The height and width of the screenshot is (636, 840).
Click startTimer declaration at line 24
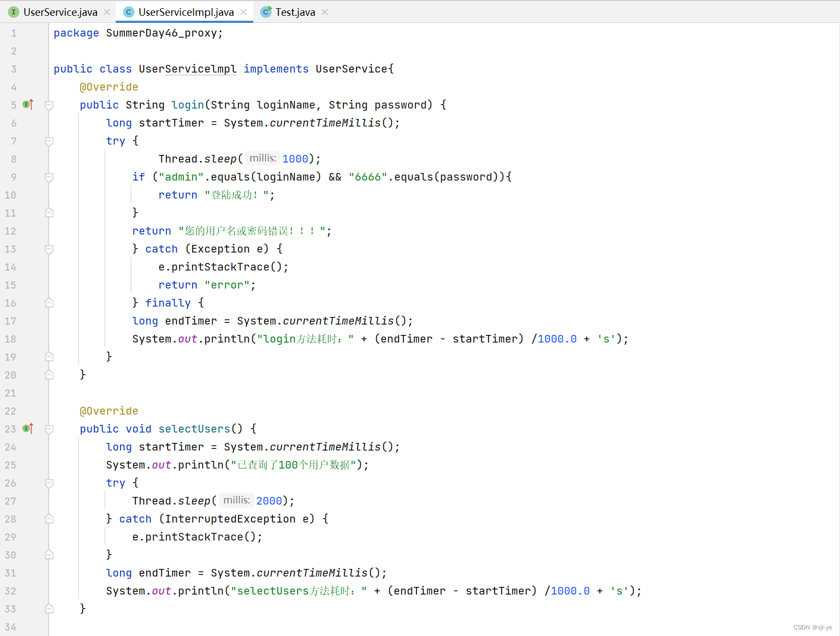pyautogui.click(x=171, y=447)
